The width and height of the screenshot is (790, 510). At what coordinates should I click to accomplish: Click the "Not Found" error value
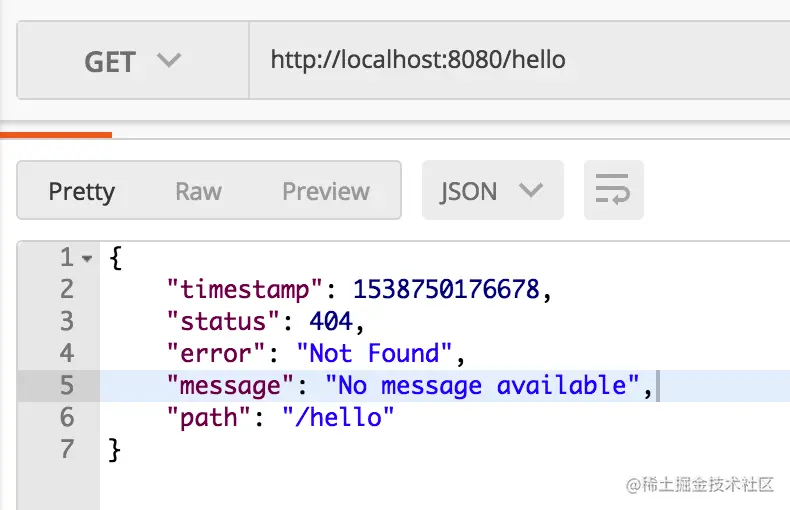tap(374, 353)
